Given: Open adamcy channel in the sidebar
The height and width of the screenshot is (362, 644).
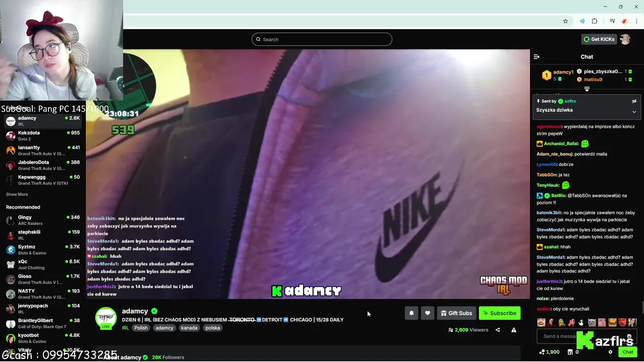Looking at the screenshot, I should (x=43, y=121).
